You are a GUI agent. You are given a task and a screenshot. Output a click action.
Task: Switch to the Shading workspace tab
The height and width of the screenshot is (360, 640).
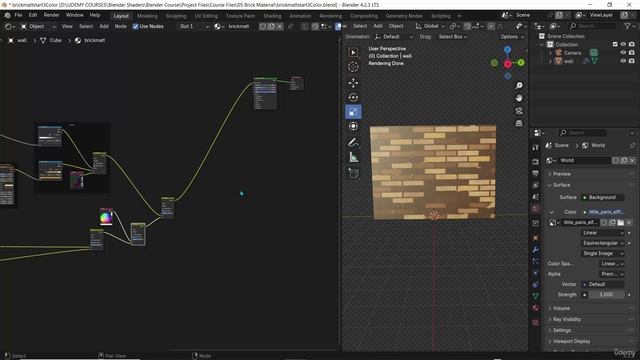(272, 16)
